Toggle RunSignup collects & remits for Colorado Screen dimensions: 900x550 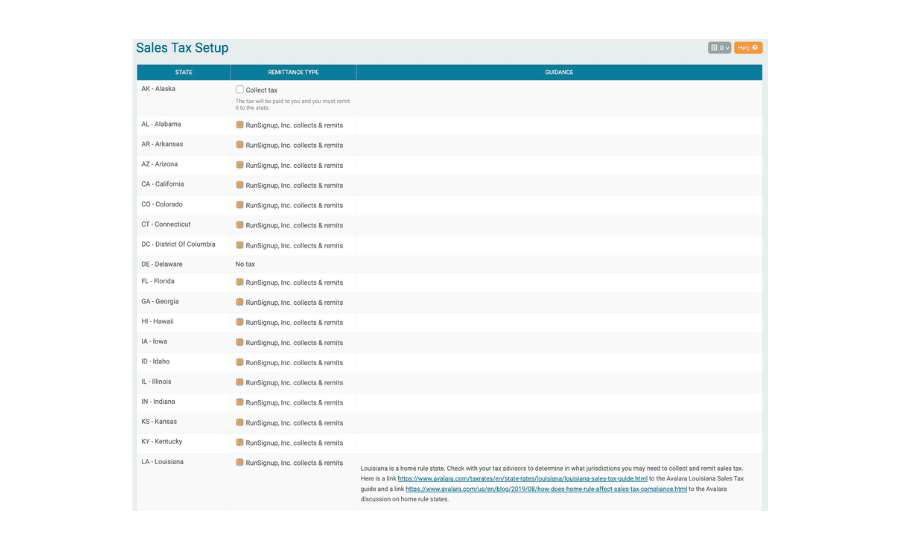coord(239,205)
